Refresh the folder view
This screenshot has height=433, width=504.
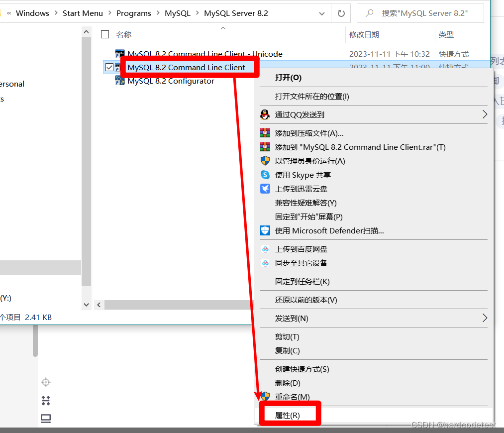tap(341, 13)
